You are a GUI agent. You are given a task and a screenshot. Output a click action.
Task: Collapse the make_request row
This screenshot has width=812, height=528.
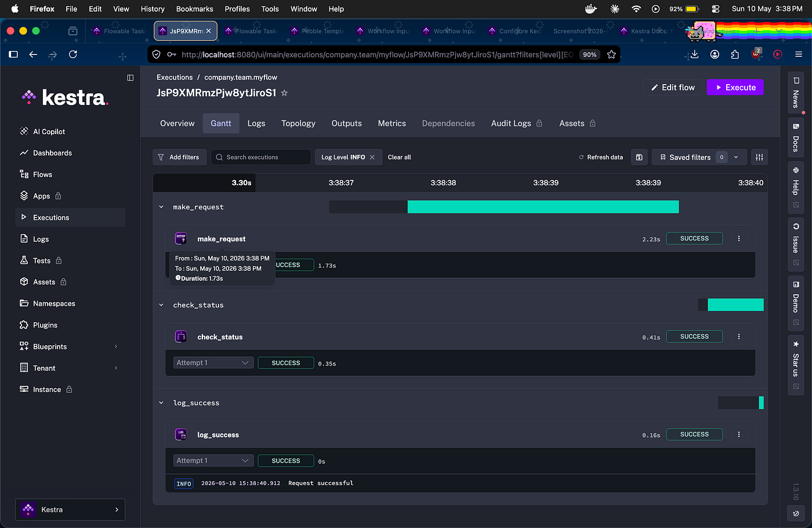coord(161,207)
